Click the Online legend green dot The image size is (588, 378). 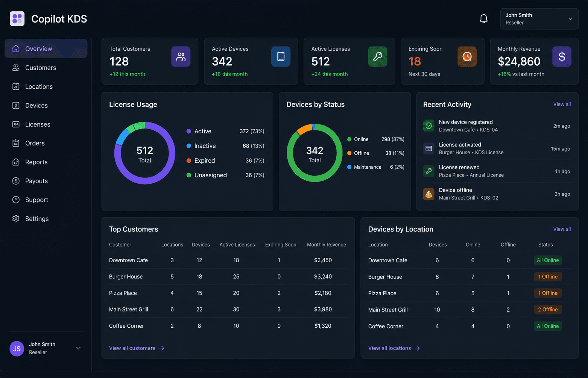point(349,139)
